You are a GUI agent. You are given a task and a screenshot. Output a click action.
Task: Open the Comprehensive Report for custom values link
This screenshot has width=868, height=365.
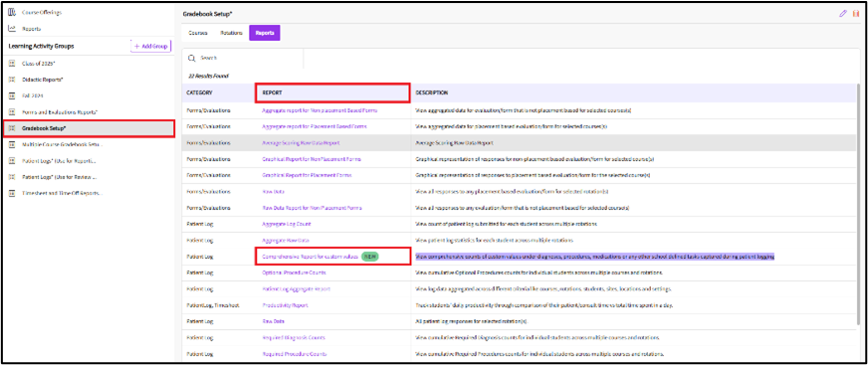[310, 257]
